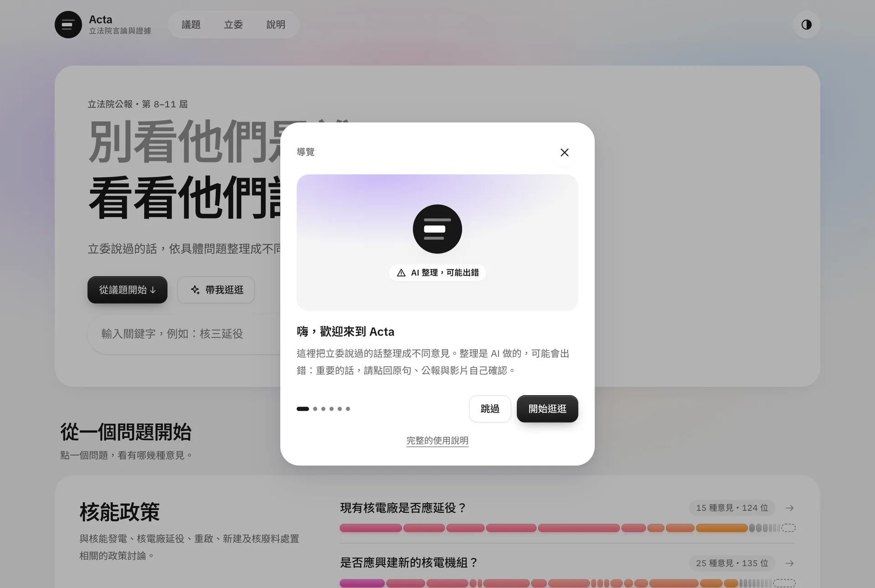Click the Acta logo icon in header

[68, 25]
